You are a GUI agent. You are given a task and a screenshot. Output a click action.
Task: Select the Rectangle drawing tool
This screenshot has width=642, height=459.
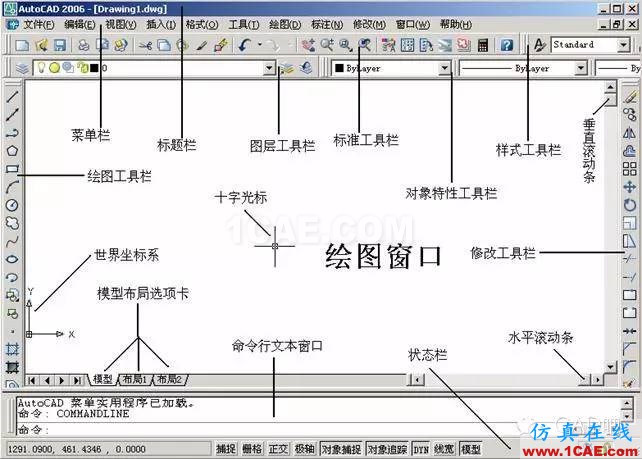tap(12, 169)
